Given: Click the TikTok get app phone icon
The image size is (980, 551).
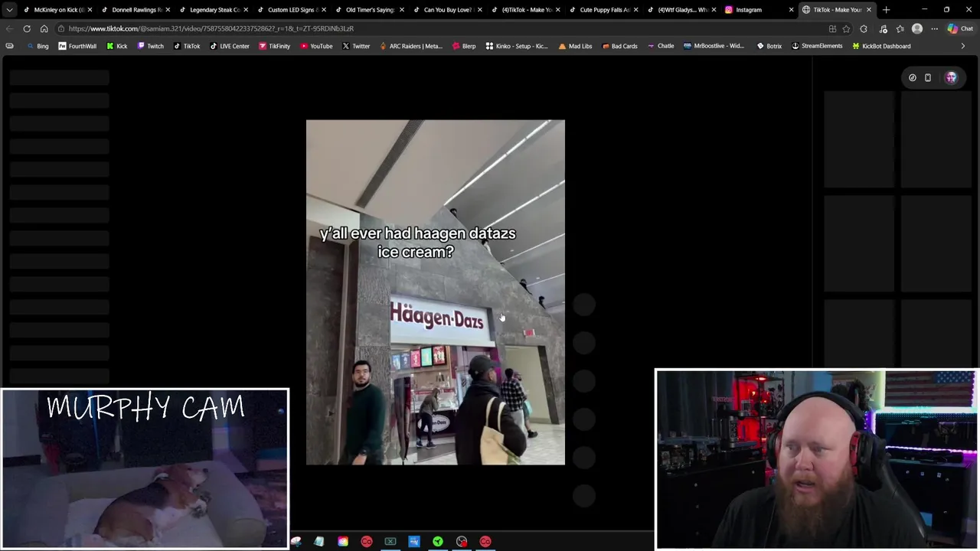Looking at the screenshot, I should point(928,77).
